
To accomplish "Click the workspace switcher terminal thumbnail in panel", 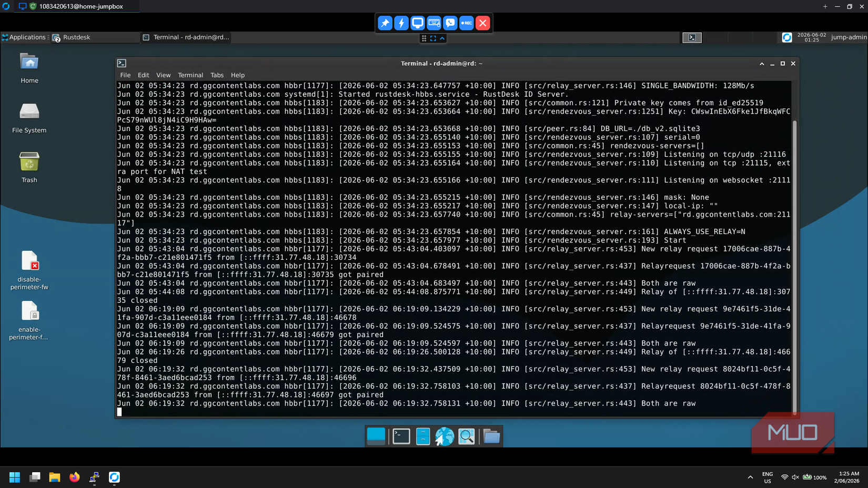I will [x=692, y=37].
